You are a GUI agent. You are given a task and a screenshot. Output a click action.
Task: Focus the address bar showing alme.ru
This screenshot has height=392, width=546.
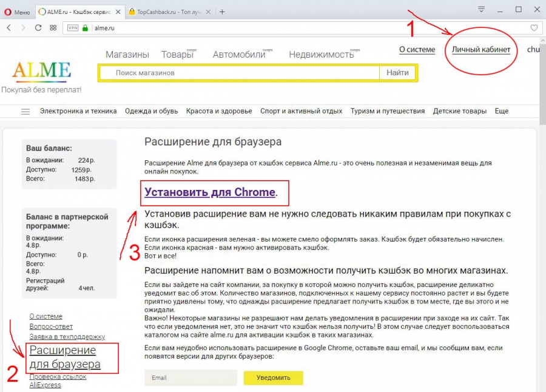pyautogui.click(x=302, y=28)
